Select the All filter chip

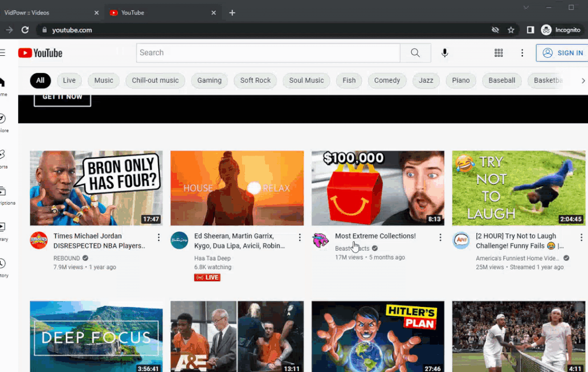40,80
